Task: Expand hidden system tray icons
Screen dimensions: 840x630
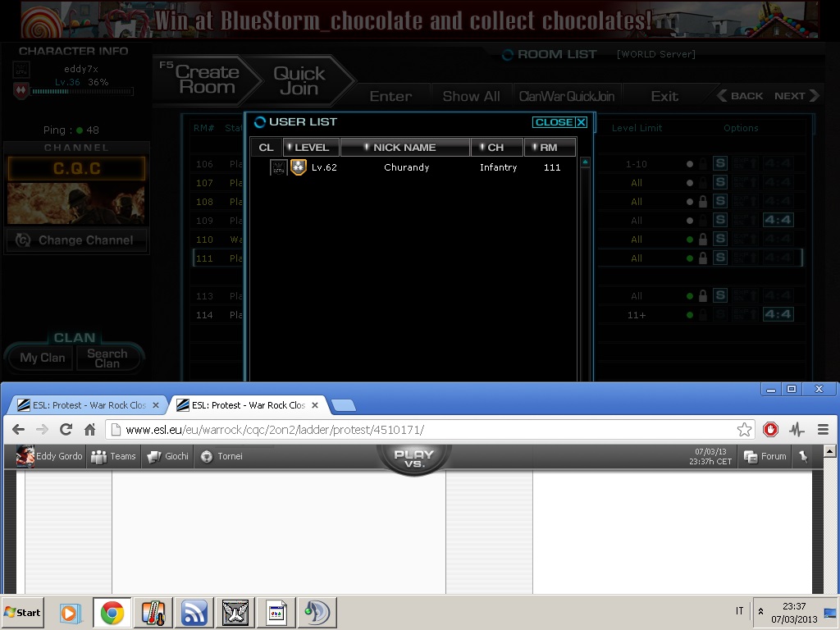Action: pyautogui.click(x=760, y=612)
